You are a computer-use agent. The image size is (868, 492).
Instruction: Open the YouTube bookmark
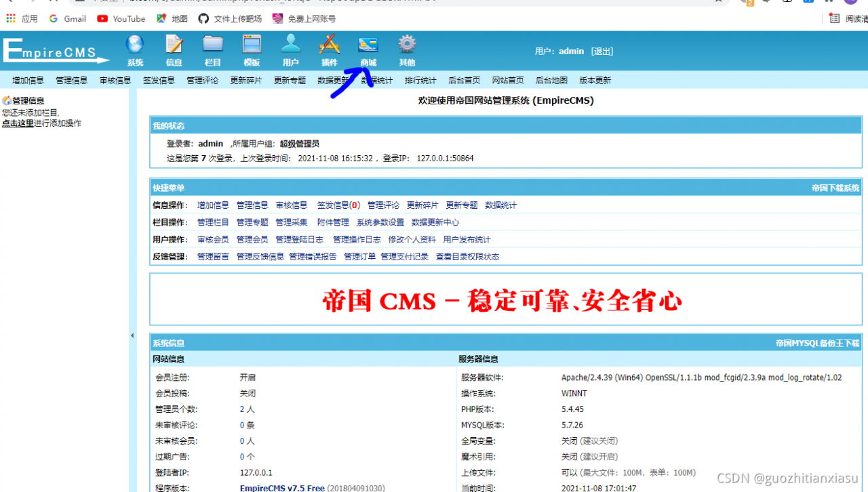point(121,19)
